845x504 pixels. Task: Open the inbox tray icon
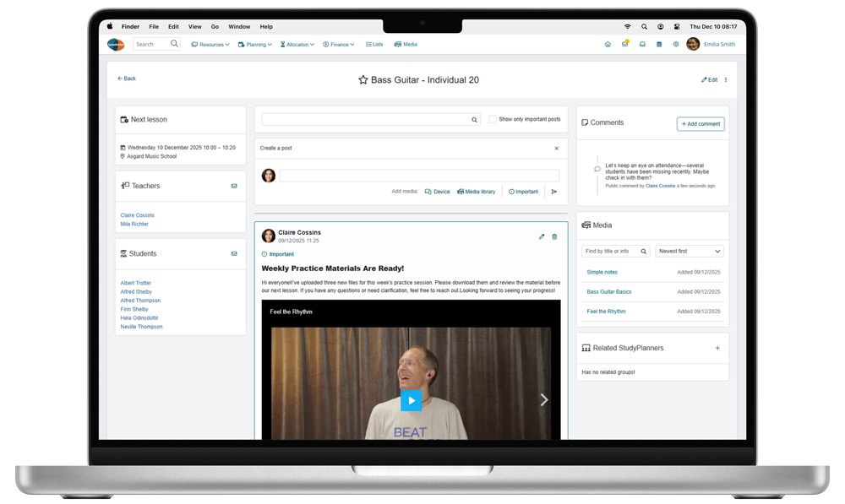click(642, 45)
